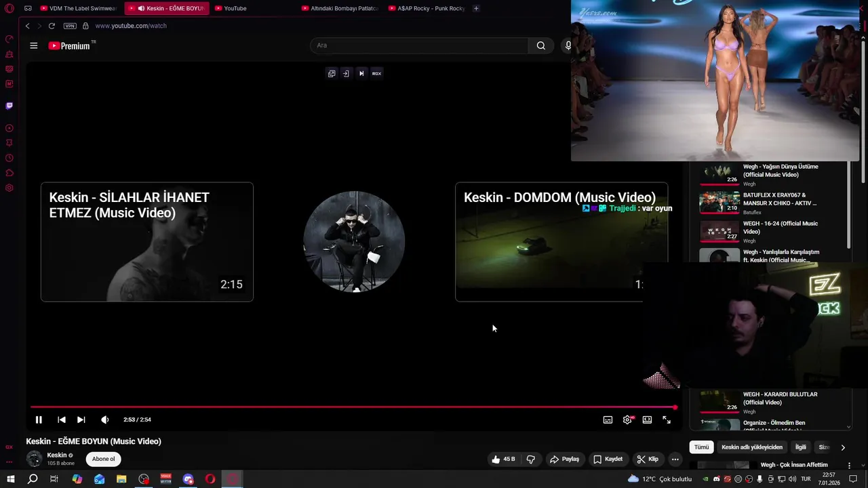Open suggested SİLAHLAR İHANET ETMEZ video card
The height and width of the screenshot is (488, 868).
click(x=147, y=242)
